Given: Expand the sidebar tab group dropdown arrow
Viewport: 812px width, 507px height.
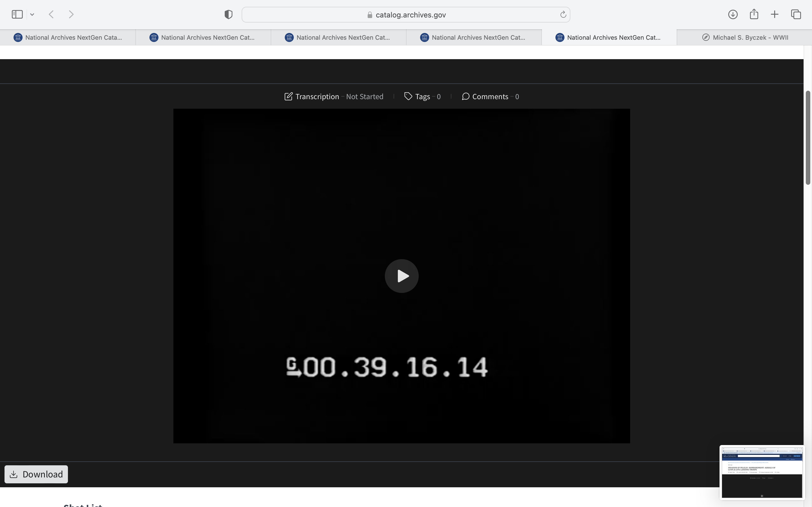Looking at the screenshot, I should (x=32, y=14).
